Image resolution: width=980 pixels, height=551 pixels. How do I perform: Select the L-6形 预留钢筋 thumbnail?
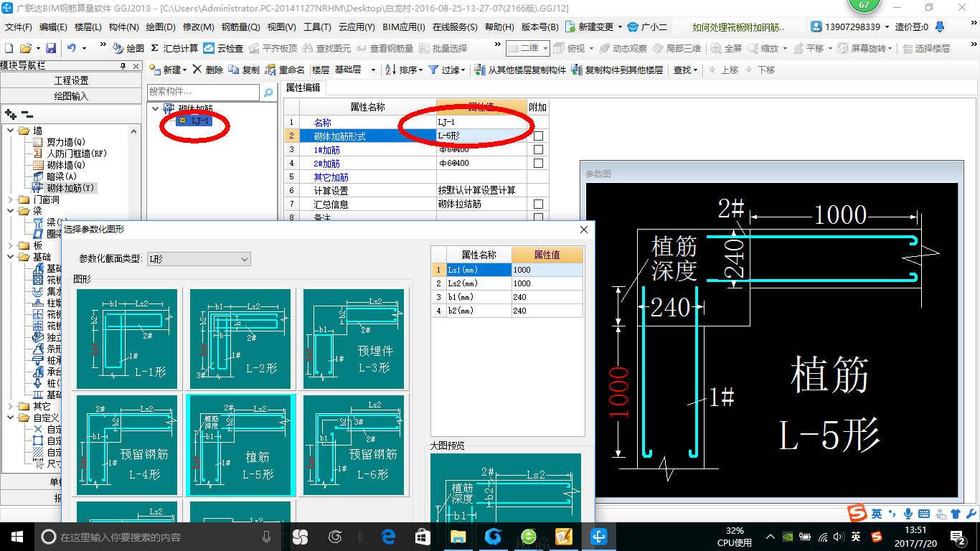coord(354,445)
